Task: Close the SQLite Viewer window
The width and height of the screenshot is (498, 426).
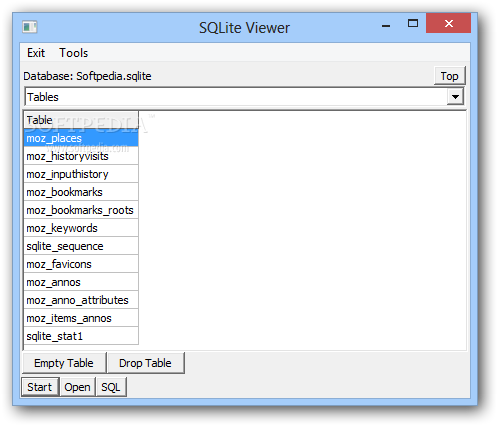Action: pyautogui.click(x=448, y=23)
